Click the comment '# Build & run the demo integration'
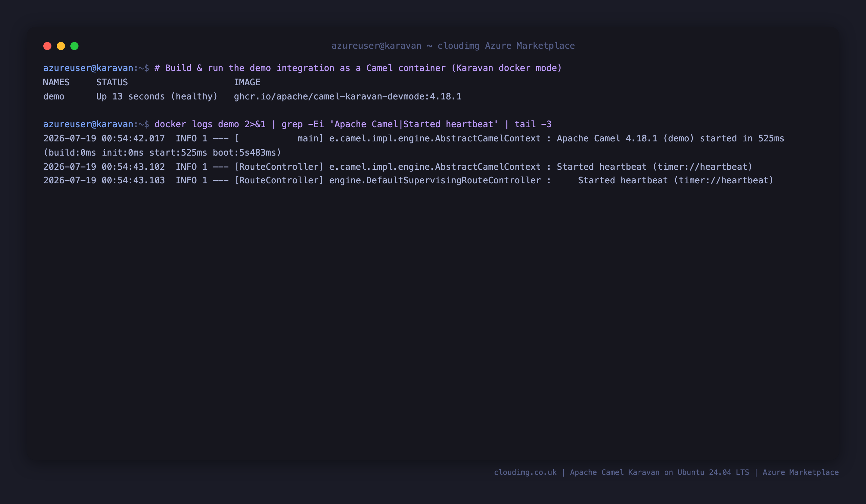This screenshot has height=504, width=866. click(x=244, y=68)
